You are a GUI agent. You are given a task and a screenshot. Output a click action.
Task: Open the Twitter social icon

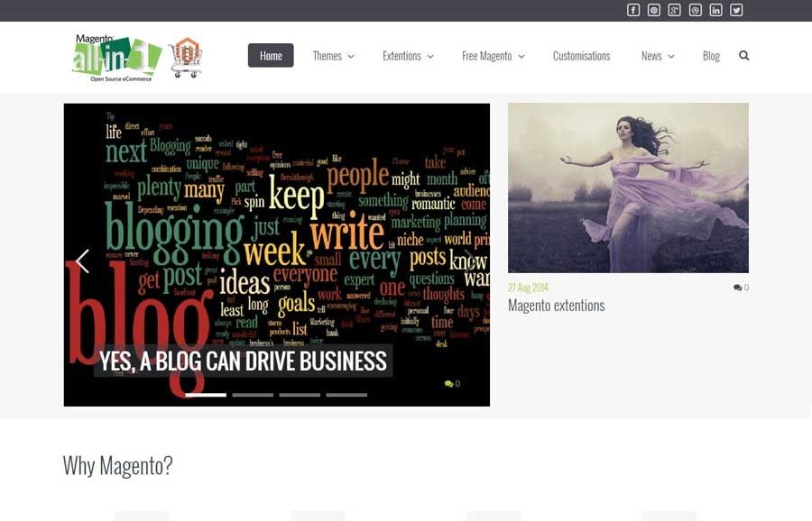(x=736, y=10)
